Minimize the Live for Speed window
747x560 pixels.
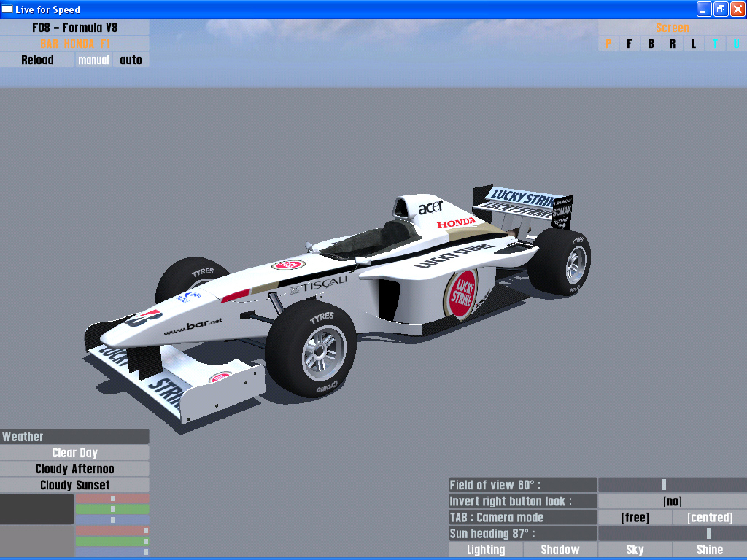(704, 9)
